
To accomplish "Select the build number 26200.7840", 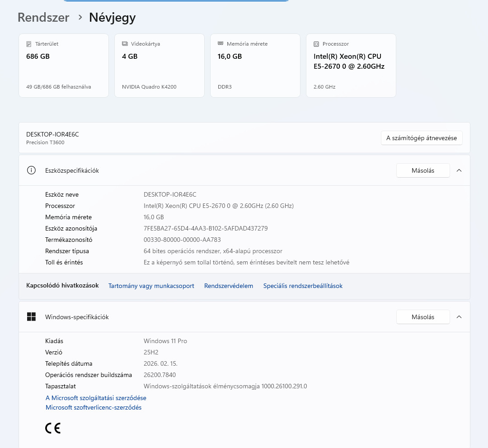I will coord(160,375).
